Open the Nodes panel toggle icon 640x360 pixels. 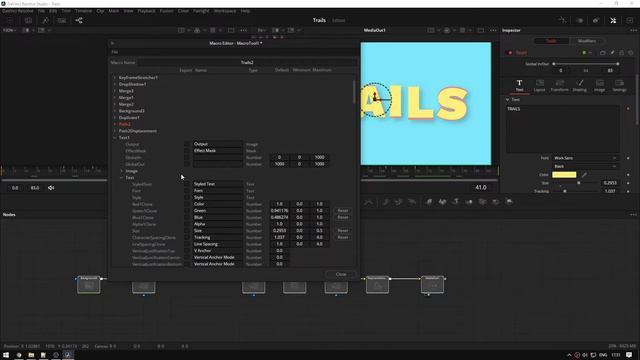tap(79, 20)
